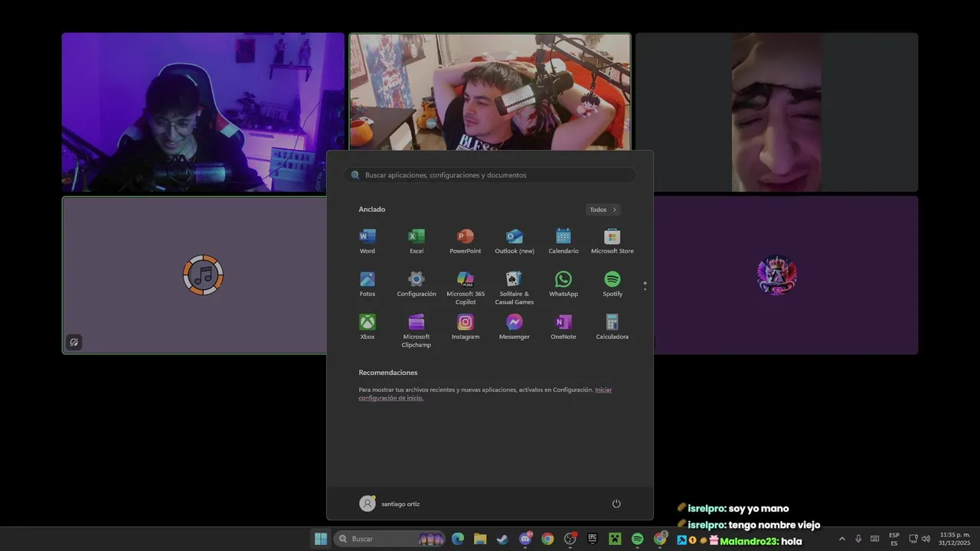980x551 pixels.
Task: Open Microsoft Edge from the taskbar
Action: click(x=458, y=539)
